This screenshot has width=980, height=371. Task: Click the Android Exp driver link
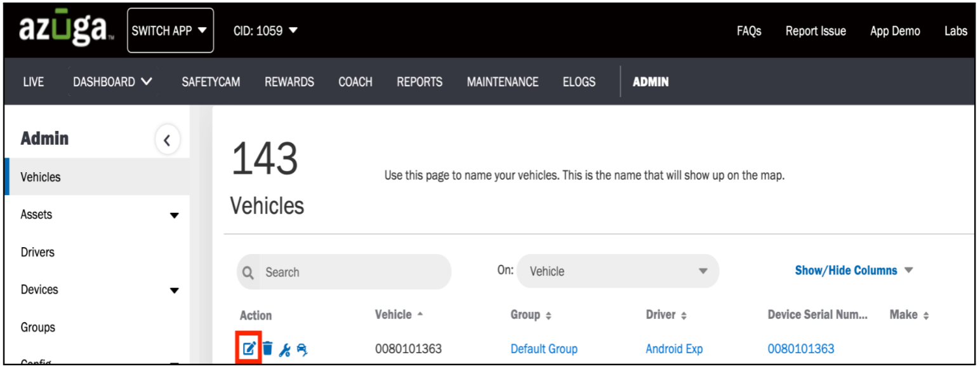[x=674, y=348]
